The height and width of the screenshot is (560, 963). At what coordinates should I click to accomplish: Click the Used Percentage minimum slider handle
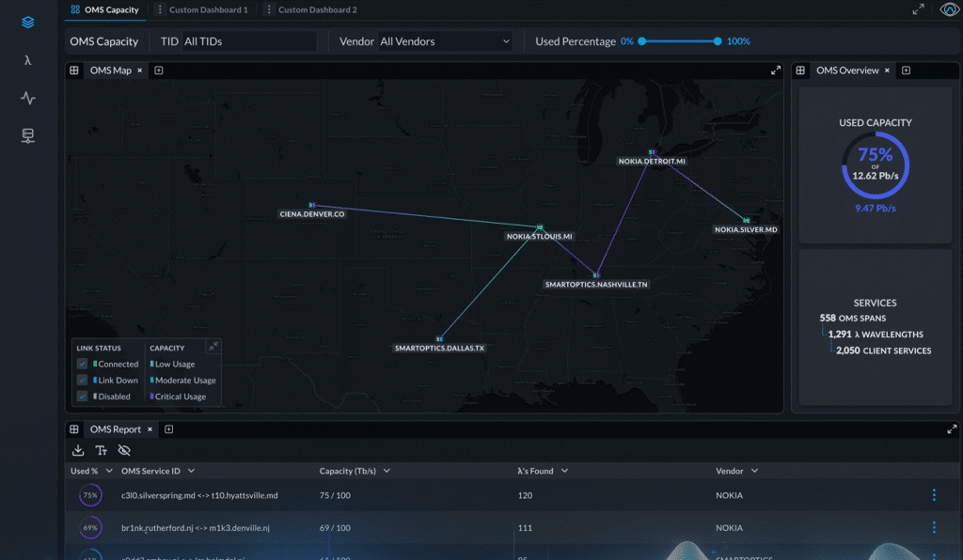click(641, 41)
